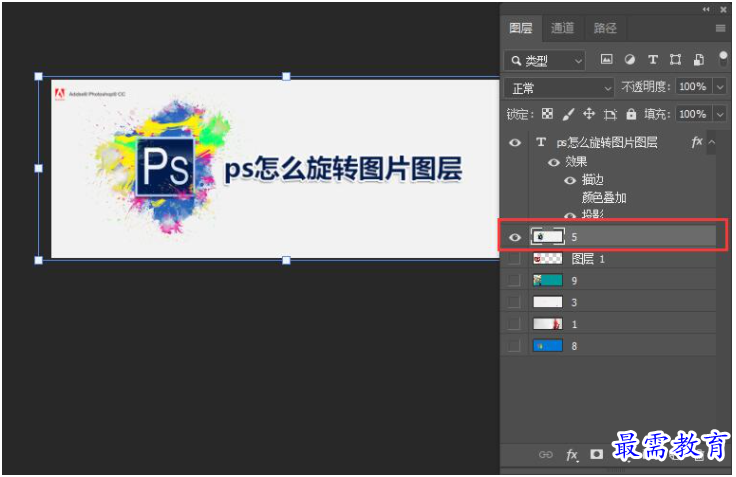Toggle the layer filtering switch
This screenshot has width=736, height=477.
click(723, 59)
